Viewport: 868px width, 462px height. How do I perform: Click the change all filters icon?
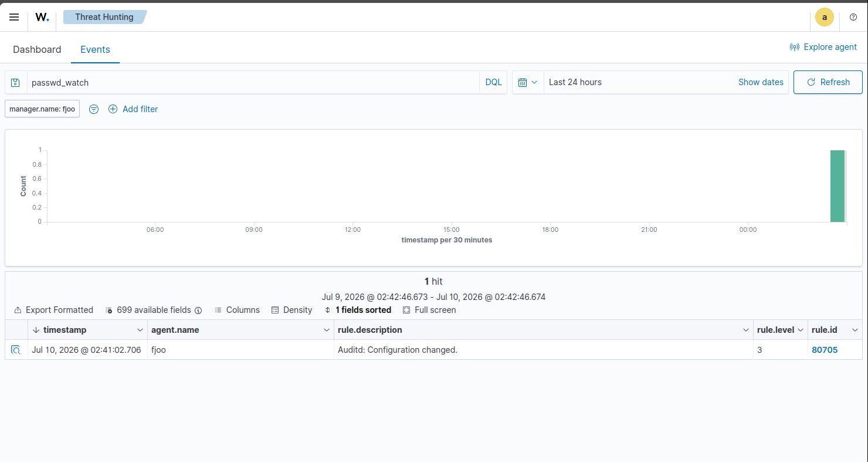(x=94, y=109)
